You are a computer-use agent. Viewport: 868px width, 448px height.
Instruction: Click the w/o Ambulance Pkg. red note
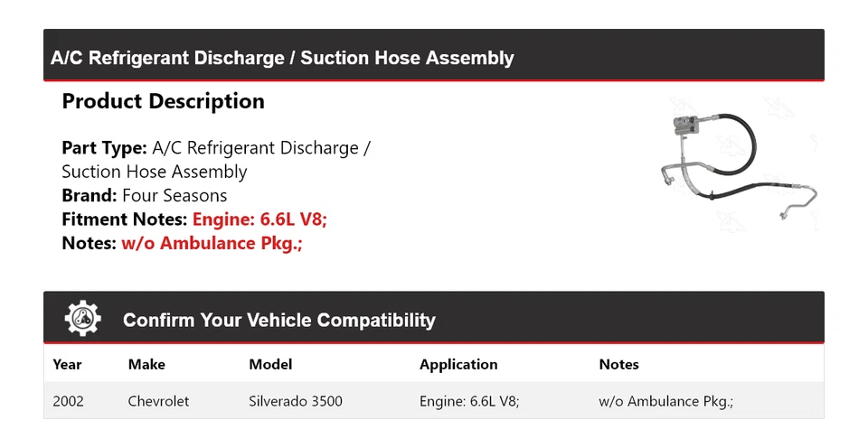click(x=212, y=243)
